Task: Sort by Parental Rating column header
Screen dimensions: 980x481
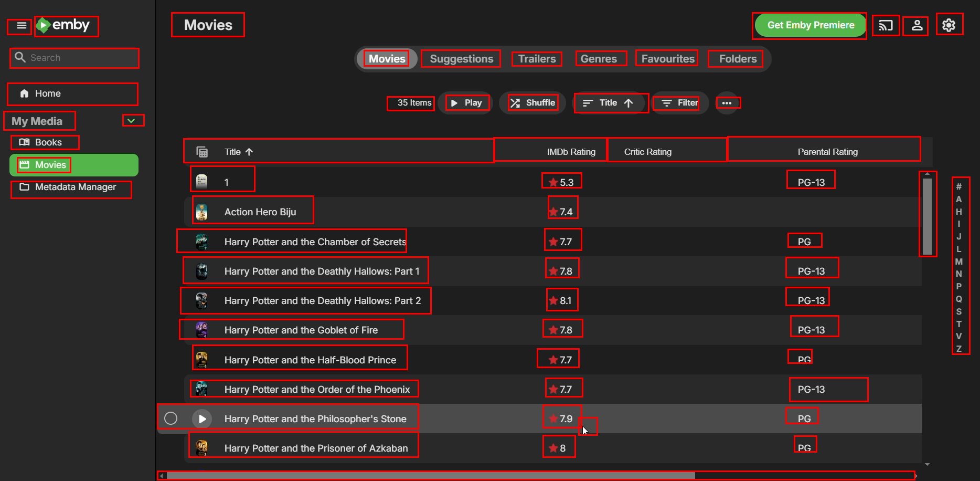Action: pos(828,152)
